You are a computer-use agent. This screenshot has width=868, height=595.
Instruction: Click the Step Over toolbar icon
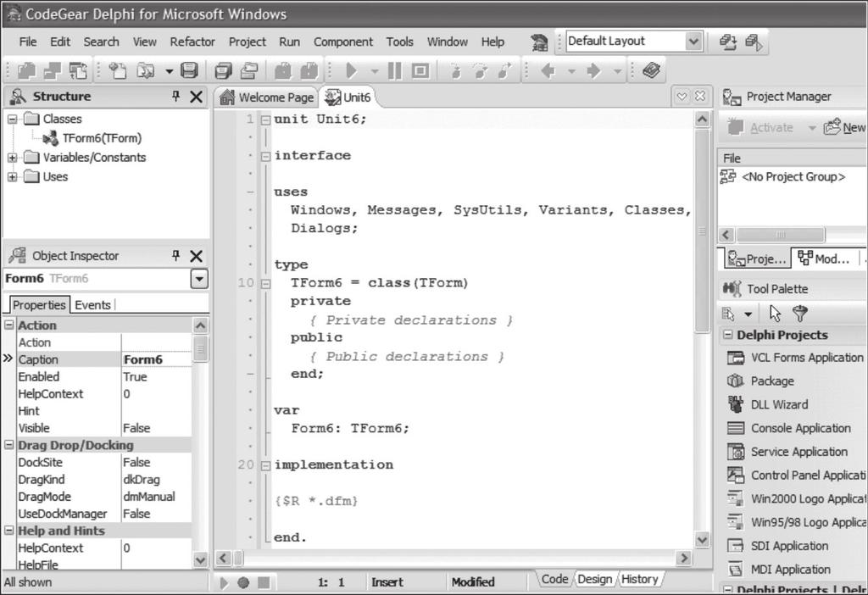point(481,71)
